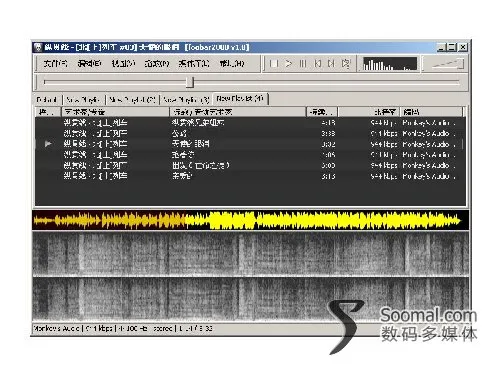This screenshot has height=375, width=500.
Task: Open the Library (L) menu
Action: 194,63
